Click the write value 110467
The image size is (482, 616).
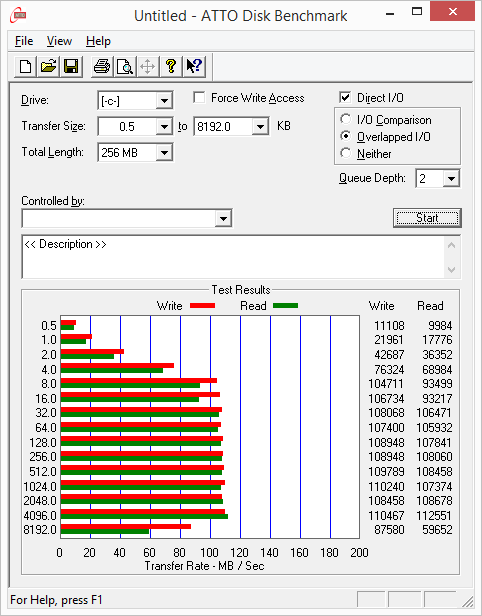click(386, 515)
